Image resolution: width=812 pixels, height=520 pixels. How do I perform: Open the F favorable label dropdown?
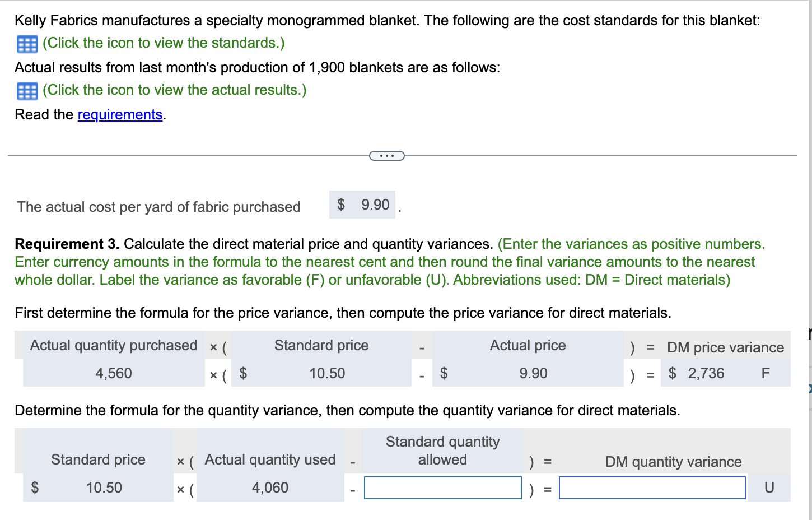(x=766, y=373)
